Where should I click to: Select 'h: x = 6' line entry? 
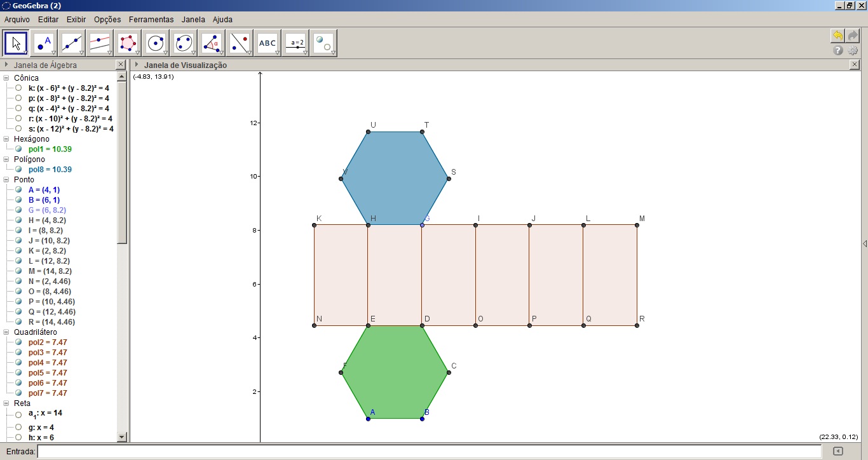[41, 437]
